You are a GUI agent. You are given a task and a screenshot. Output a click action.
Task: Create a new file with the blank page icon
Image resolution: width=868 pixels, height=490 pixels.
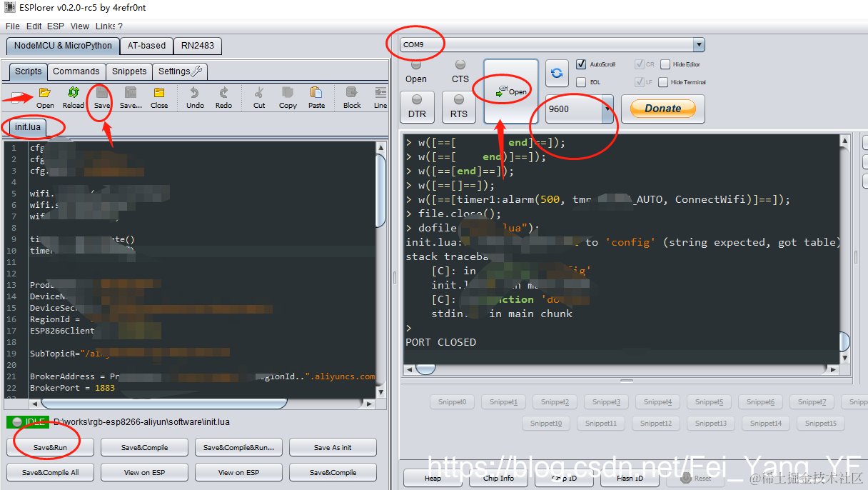pyautogui.click(x=17, y=98)
